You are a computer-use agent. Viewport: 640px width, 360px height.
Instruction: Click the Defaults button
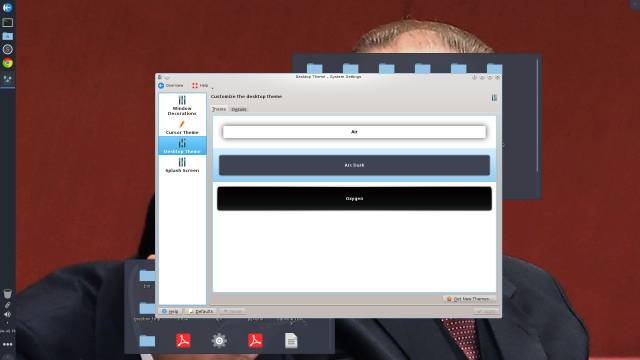coord(200,311)
